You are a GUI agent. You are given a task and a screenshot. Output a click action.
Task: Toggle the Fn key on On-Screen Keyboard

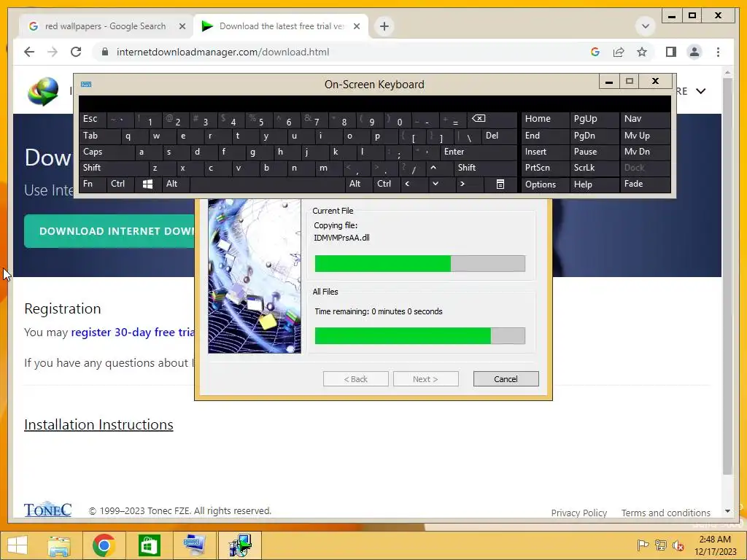[93, 184]
